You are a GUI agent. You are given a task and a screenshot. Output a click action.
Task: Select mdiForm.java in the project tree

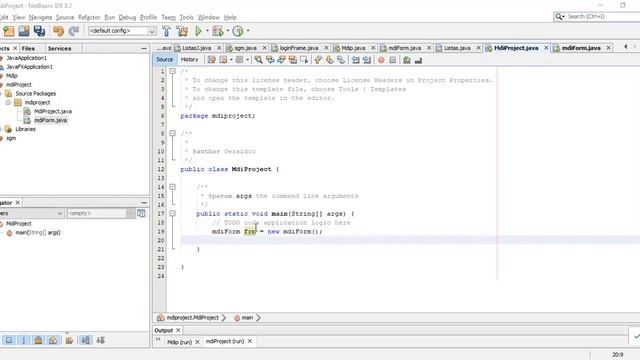click(x=51, y=120)
